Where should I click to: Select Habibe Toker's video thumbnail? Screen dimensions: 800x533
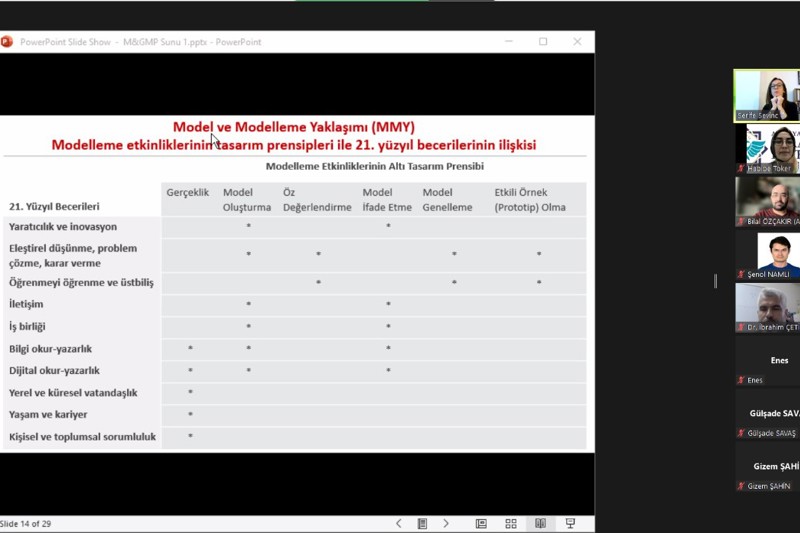pos(767,149)
